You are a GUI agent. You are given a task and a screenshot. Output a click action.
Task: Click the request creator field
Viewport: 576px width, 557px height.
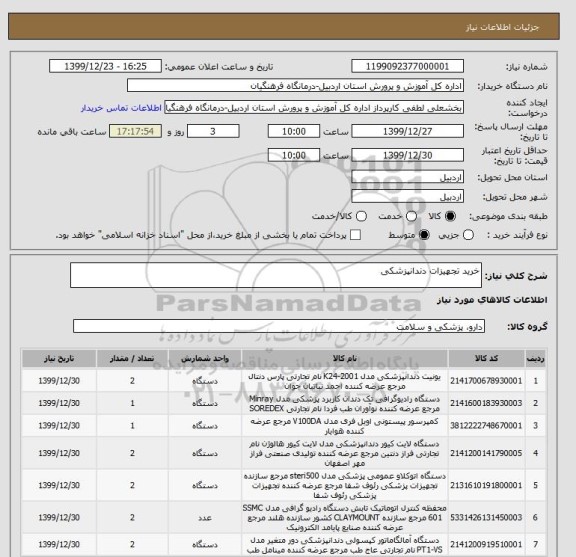coord(314,108)
